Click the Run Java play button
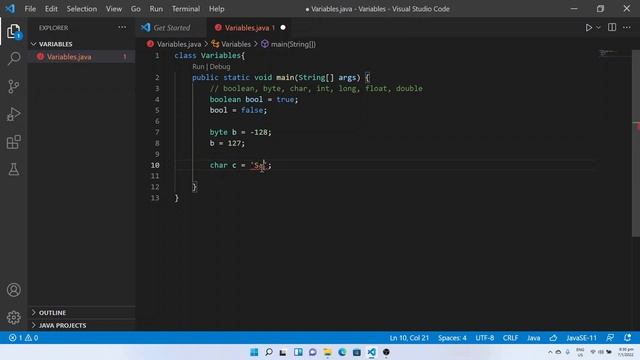640x360 pixels. (588, 28)
